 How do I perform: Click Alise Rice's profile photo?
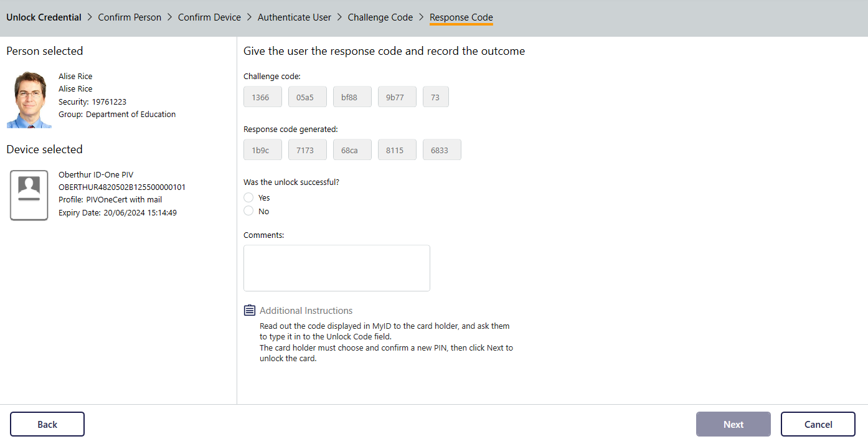(29, 100)
